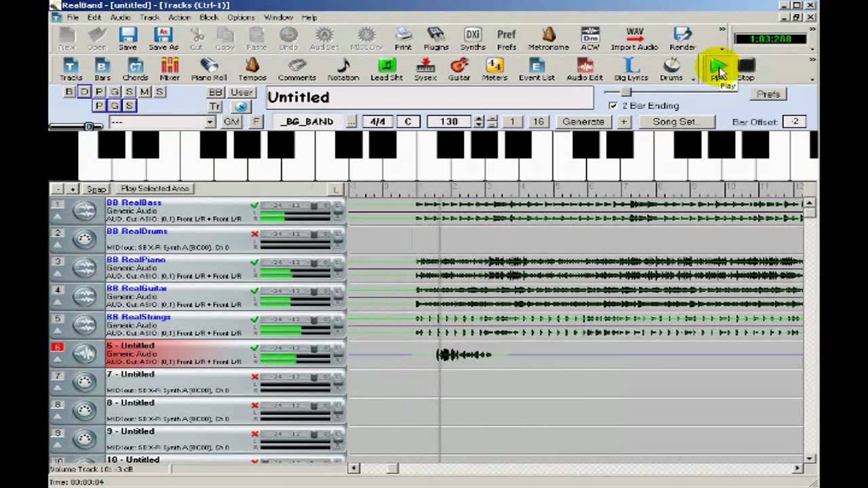This screenshot has width=868, height=488.
Task: Open the ACW toolbar icon
Action: pos(590,39)
